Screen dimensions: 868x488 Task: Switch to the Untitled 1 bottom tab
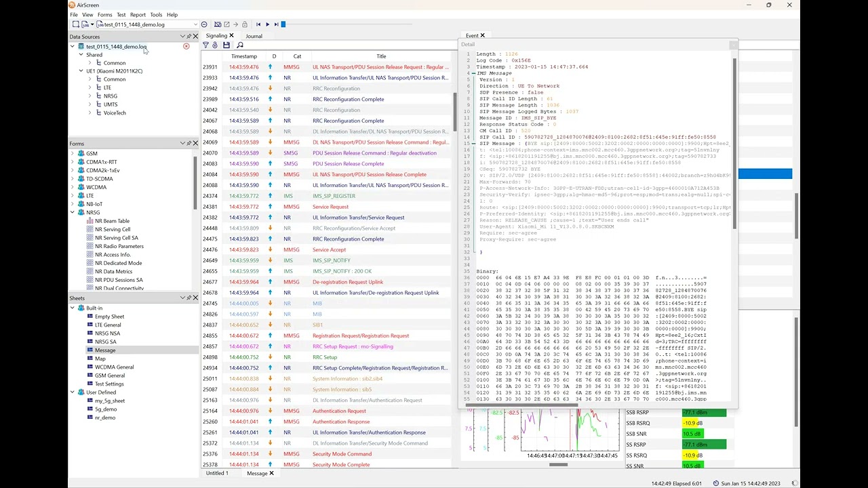[x=217, y=473]
